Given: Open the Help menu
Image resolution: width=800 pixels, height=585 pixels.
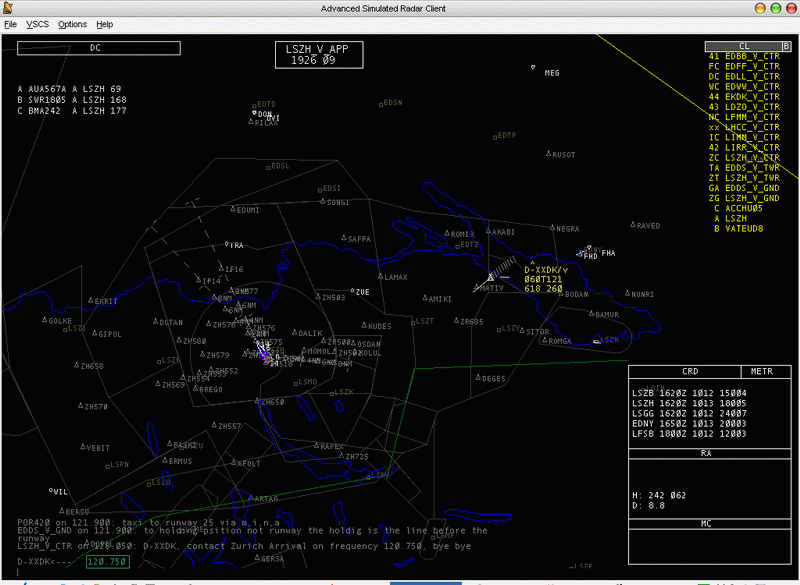Looking at the screenshot, I should 105,23.
